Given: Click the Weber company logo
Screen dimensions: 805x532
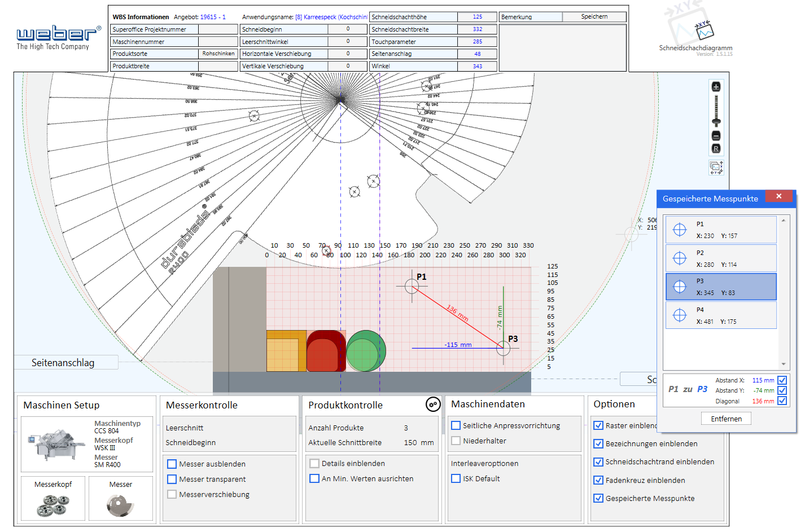Looking at the screenshot, I should (58, 37).
